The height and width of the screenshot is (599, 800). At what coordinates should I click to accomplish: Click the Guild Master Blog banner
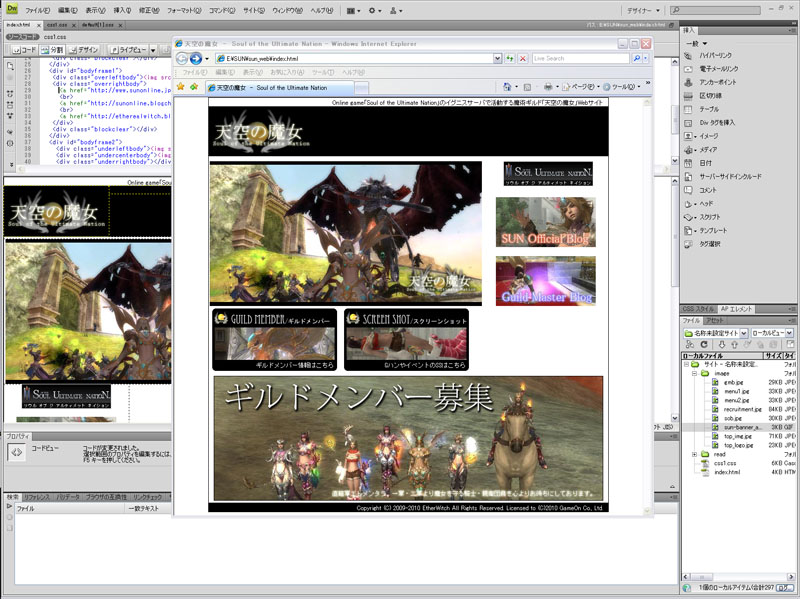[x=545, y=281]
